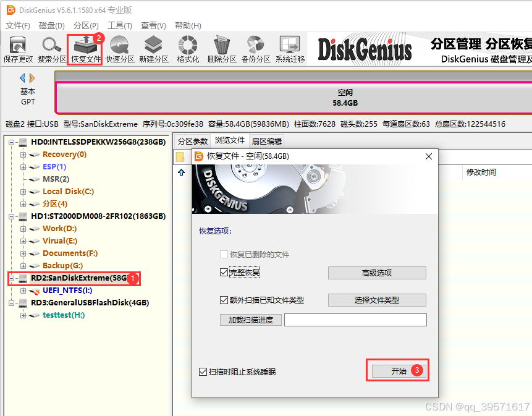The image size is (532, 416).
Task: Click the Search Partition (搜索分区) icon
Action: (51, 49)
